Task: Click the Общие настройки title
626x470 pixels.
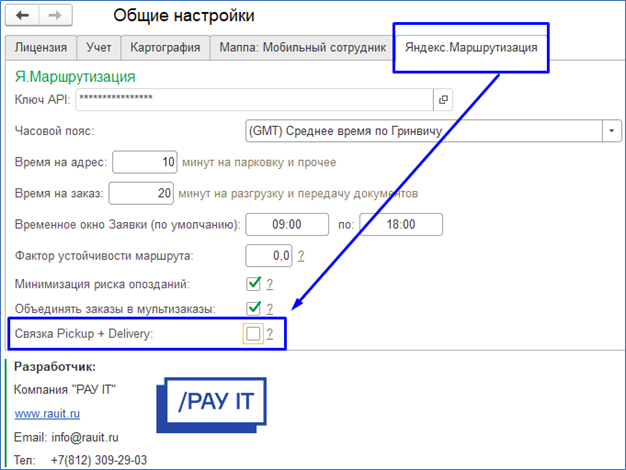Action: click(x=184, y=16)
